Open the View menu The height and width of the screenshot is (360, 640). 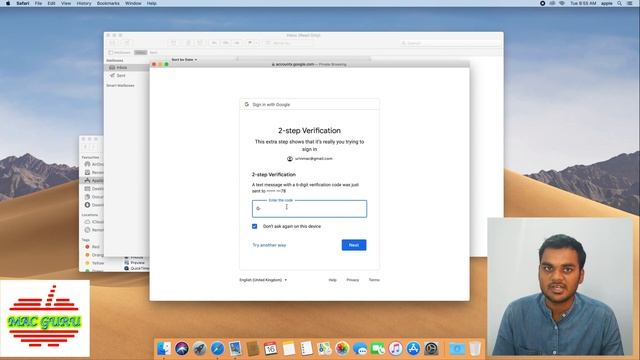tap(66, 3)
